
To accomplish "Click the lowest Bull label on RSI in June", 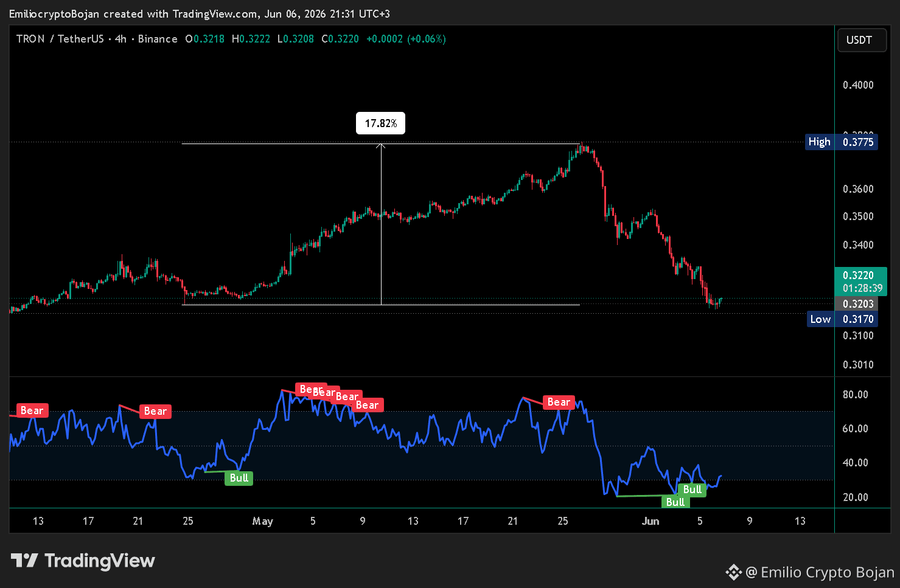I will point(675,502).
